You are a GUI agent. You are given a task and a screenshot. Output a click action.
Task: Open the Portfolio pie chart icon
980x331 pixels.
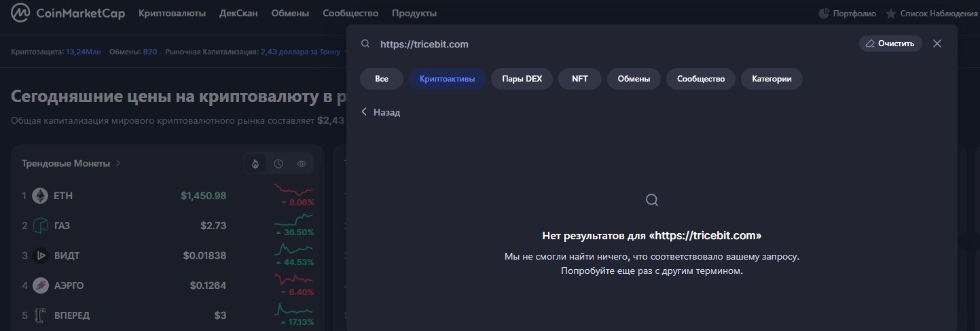824,13
